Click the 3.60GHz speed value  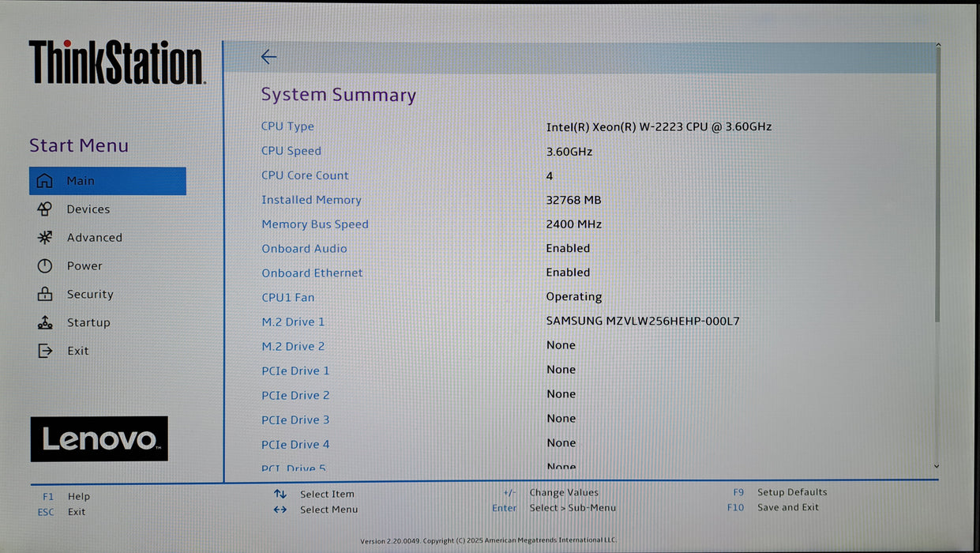pos(569,152)
